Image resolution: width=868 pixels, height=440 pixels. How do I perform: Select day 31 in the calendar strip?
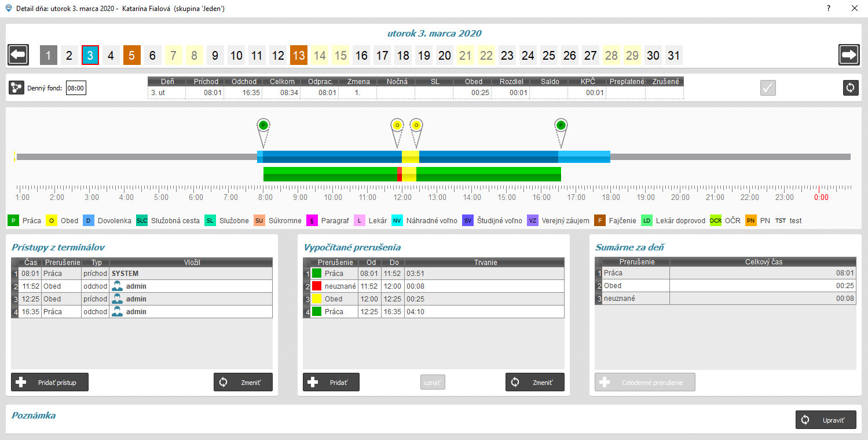(x=674, y=55)
